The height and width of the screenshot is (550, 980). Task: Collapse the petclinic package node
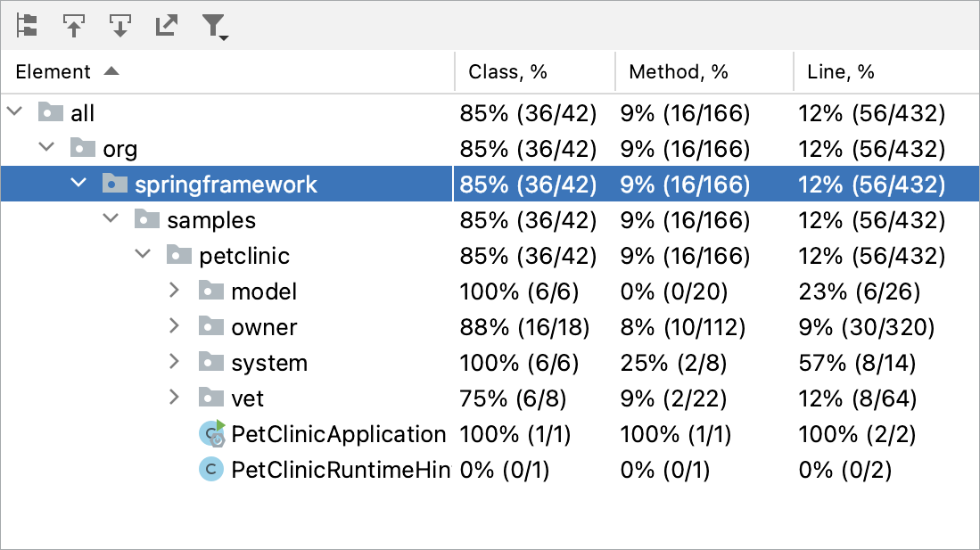click(144, 254)
